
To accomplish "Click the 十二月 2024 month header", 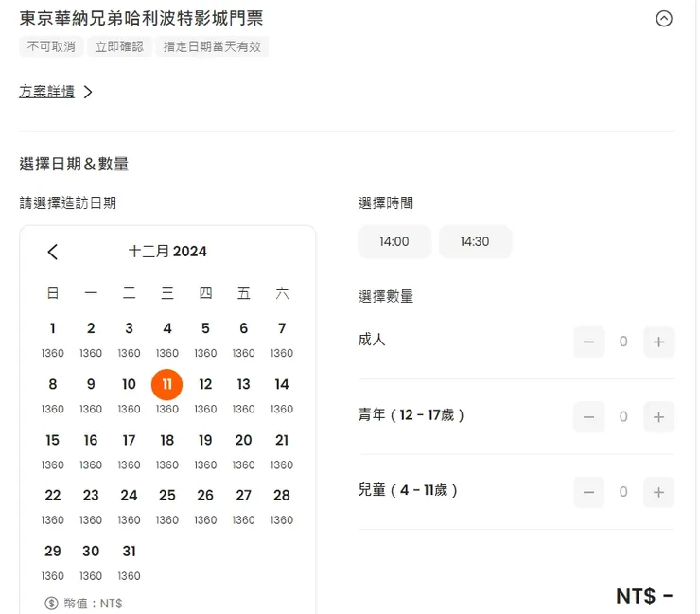I will [x=167, y=252].
